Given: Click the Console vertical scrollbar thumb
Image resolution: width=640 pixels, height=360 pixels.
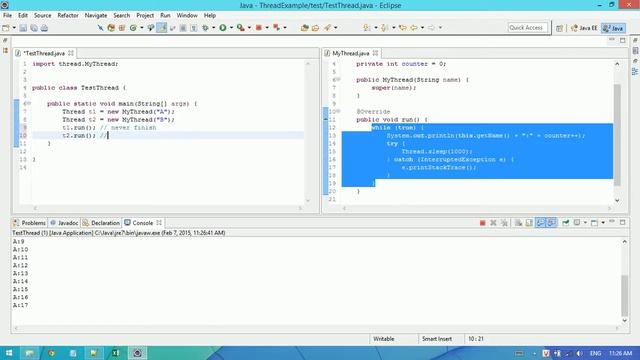Looking at the screenshot, I should pos(624,296).
